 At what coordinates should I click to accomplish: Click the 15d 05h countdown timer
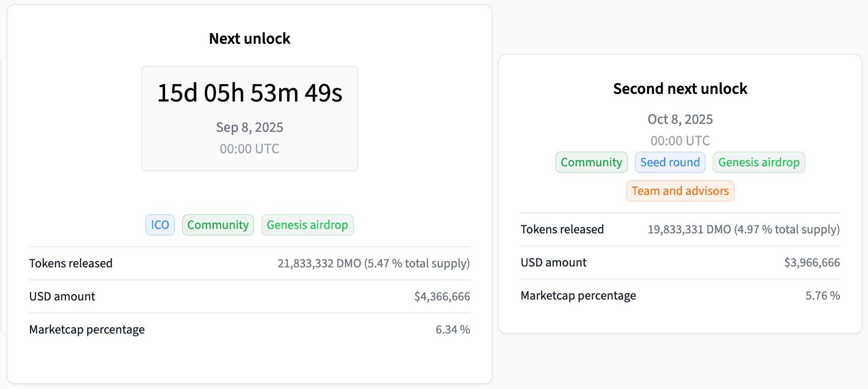point(250,93)
